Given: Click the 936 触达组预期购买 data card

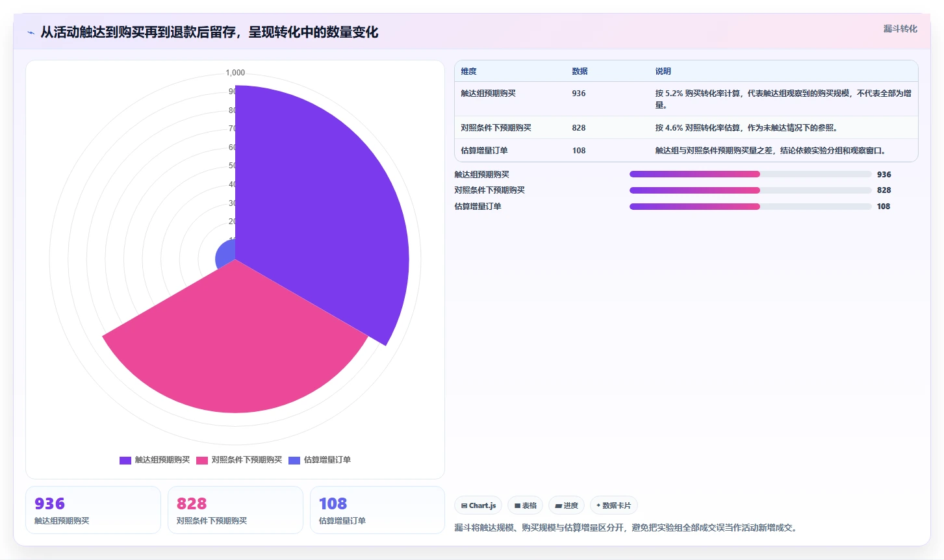Looking at the screenshot, I should point(93,510).
